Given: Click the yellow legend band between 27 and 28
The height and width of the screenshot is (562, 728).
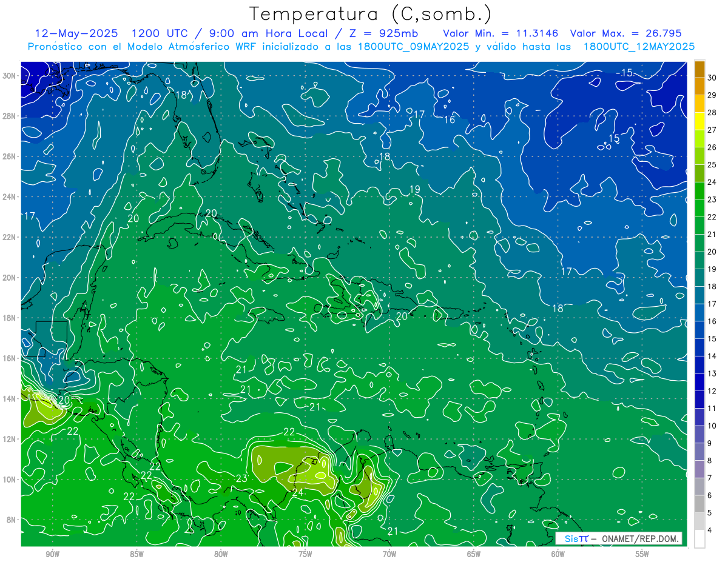Looking at the screenshot, I should coord(699,121).
